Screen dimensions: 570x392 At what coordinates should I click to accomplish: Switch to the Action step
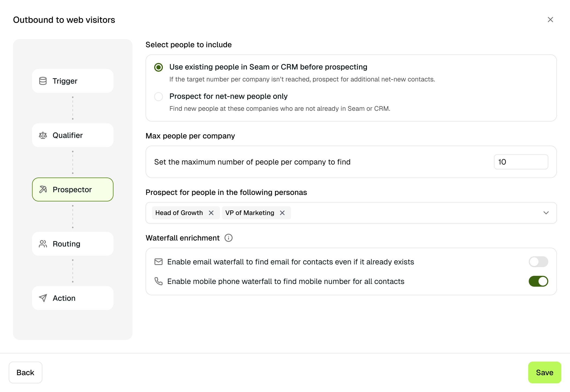point(73,298)
